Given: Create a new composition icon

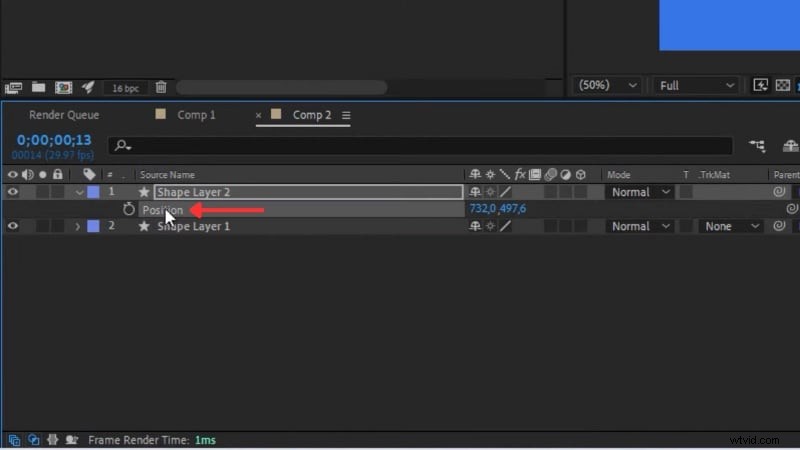Looking at the screenshot, I should tap(63, 87).
